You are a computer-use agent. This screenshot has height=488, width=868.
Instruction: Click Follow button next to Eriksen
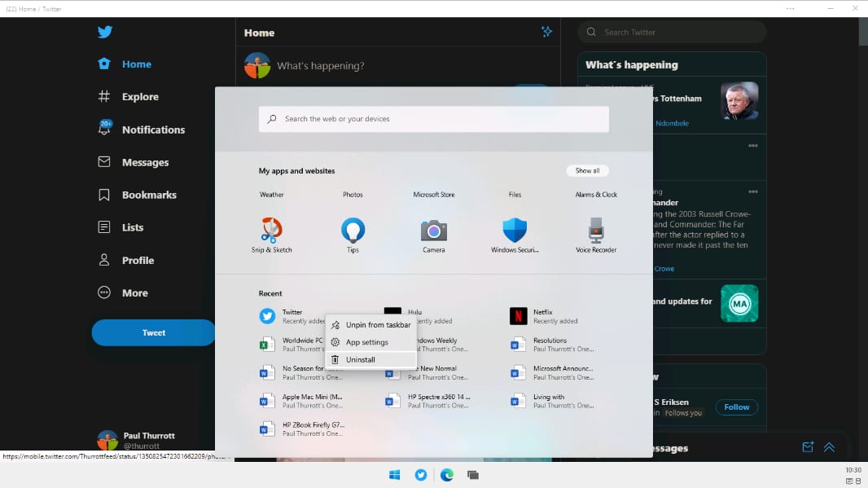coord(736,407)
